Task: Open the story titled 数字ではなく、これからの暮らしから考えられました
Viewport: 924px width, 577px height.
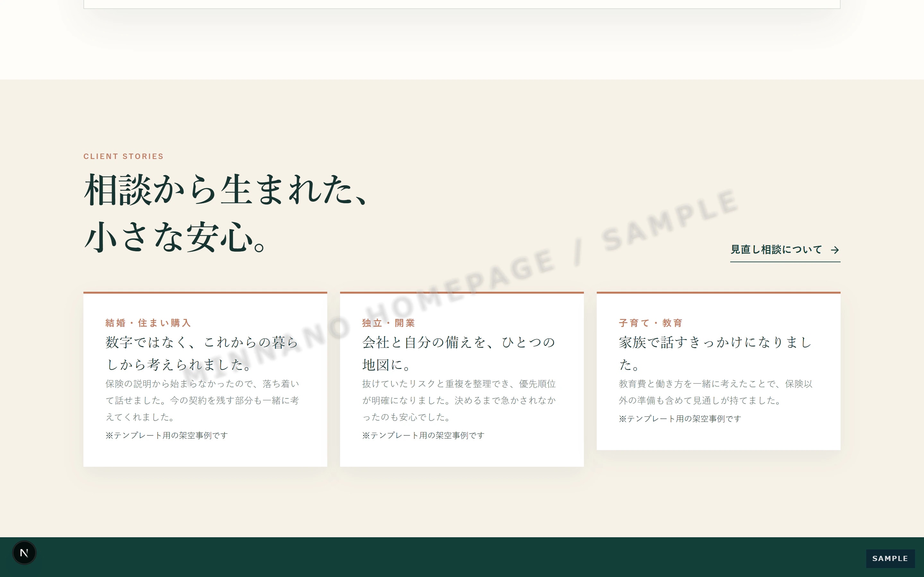Action: 202,353
